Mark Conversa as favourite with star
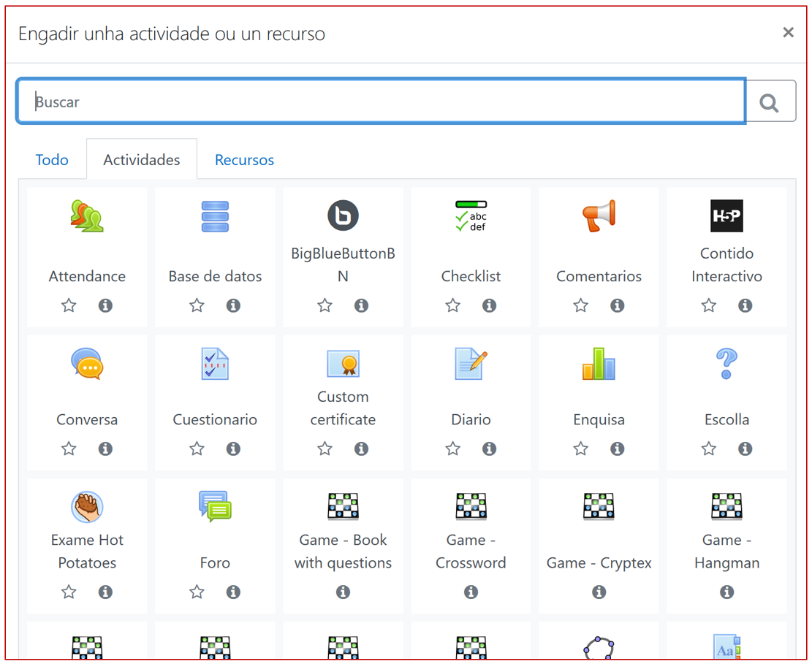This screenshot has width=812, height=664. 69,449
